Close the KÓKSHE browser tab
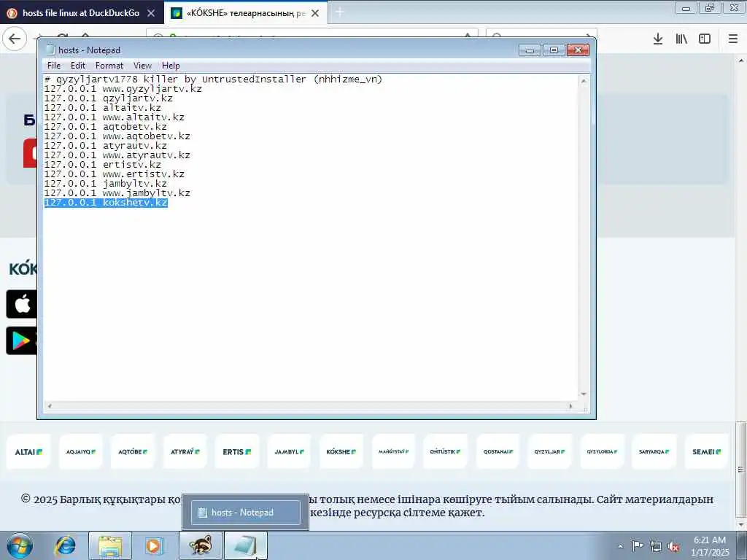This screenshot has width=747, height=560. point(315,13)
